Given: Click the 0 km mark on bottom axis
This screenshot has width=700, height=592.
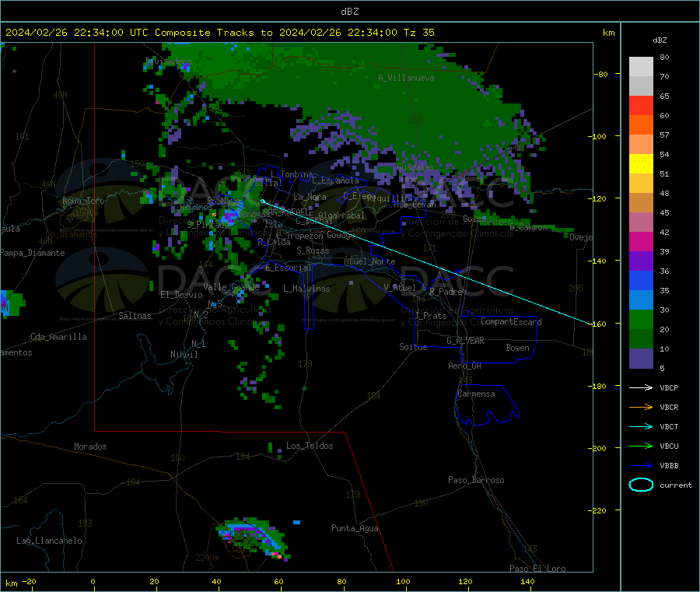Looking at the screenshot, I should tap(93, 581).
